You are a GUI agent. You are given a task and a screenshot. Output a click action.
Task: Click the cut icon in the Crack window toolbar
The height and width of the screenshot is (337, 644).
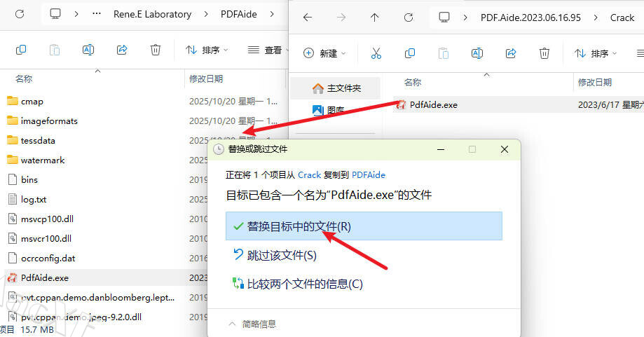376,53
